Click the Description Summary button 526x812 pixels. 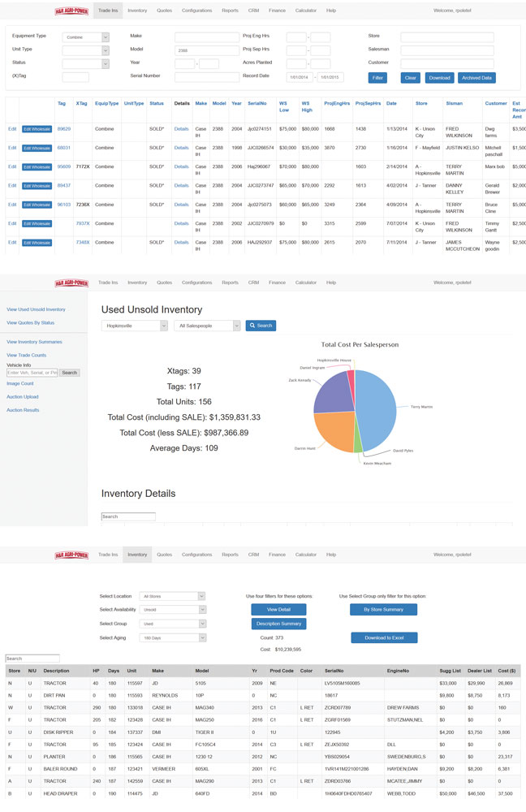pos(278,624)
